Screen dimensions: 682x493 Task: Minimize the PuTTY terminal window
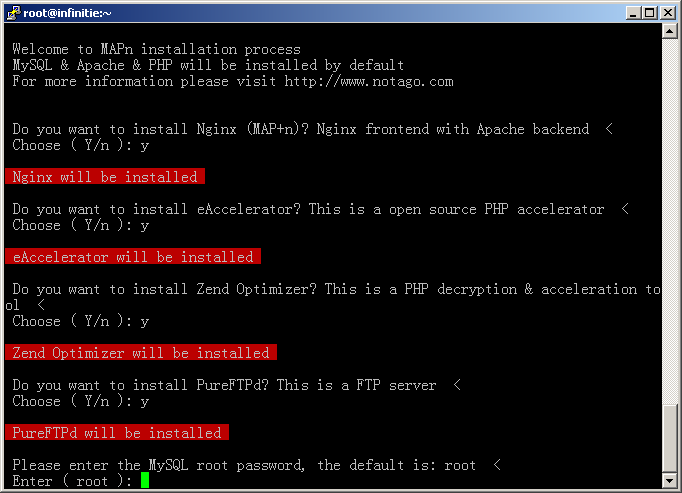[633, 13]
